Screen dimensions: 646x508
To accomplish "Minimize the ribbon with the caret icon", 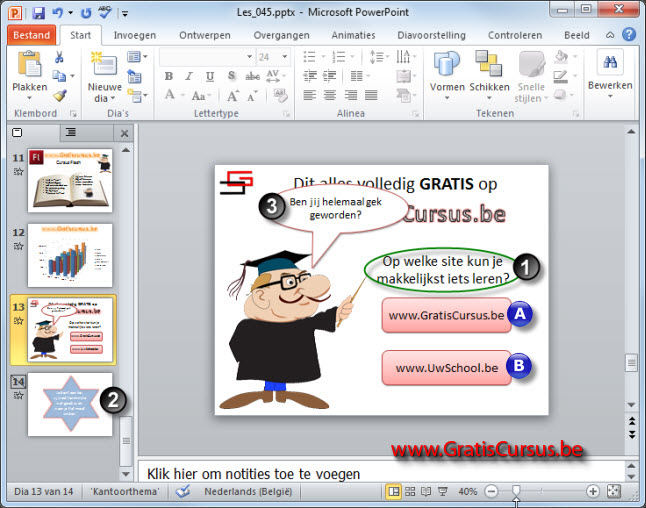I will 610,35.
